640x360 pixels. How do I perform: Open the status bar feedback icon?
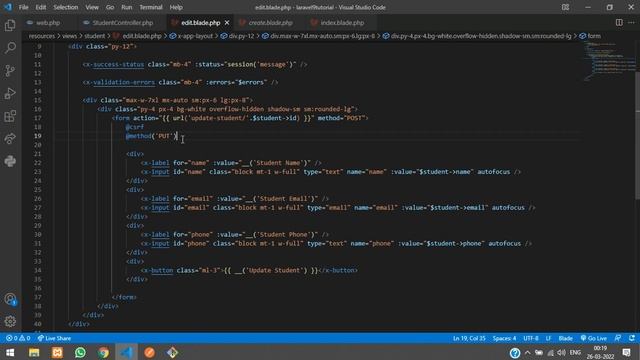[x=618, y=338]
